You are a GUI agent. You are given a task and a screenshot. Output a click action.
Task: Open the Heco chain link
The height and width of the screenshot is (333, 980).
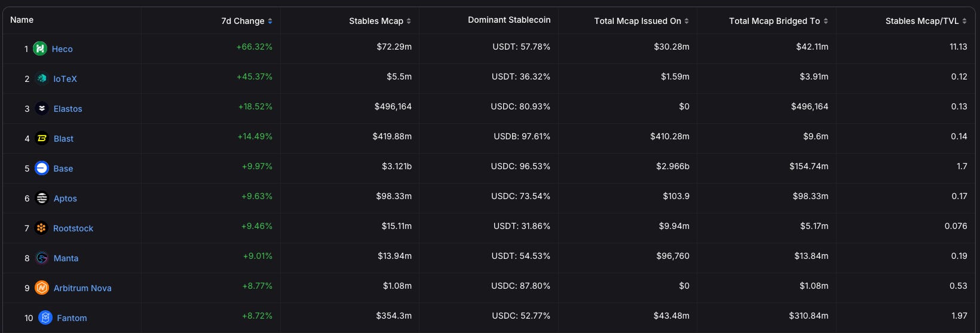click(x=62, y=49)
